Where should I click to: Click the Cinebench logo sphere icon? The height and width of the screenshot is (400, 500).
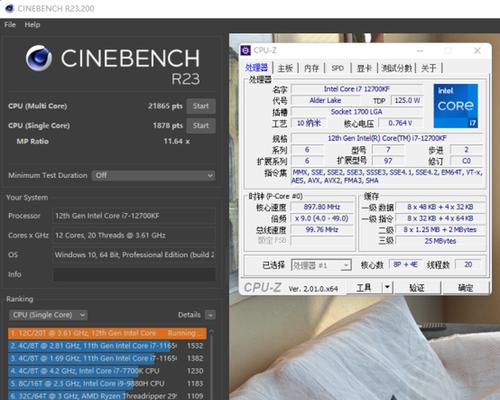tap(39, 58)
